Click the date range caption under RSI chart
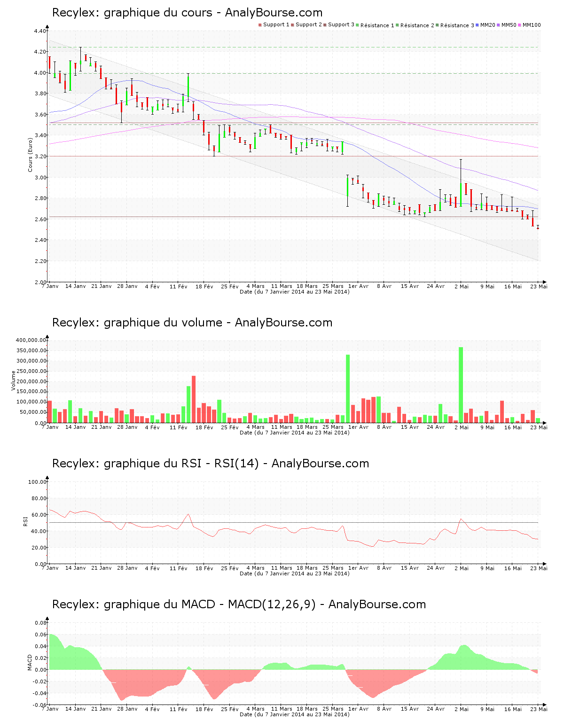 pyautogui.click(x=295, y=573)
